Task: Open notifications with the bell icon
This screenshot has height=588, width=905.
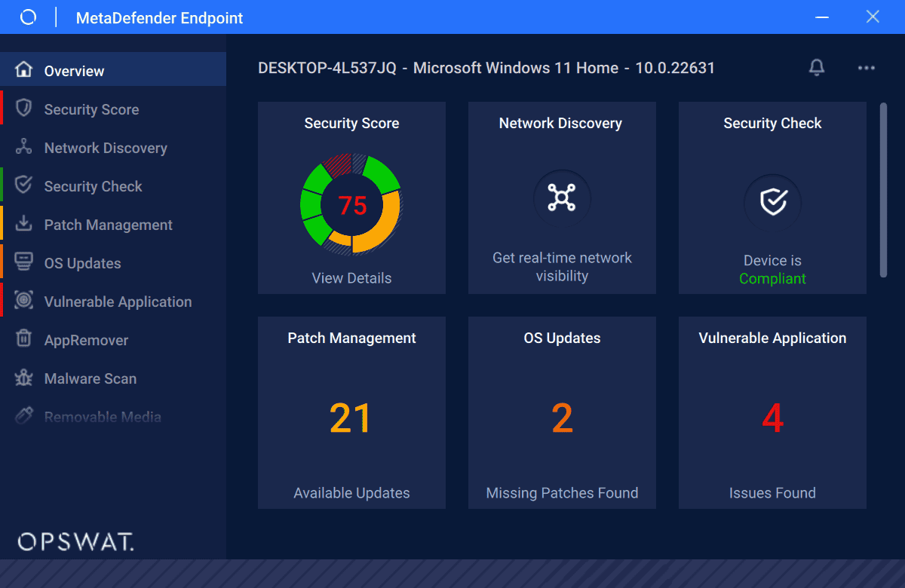Action: point(817,68)
